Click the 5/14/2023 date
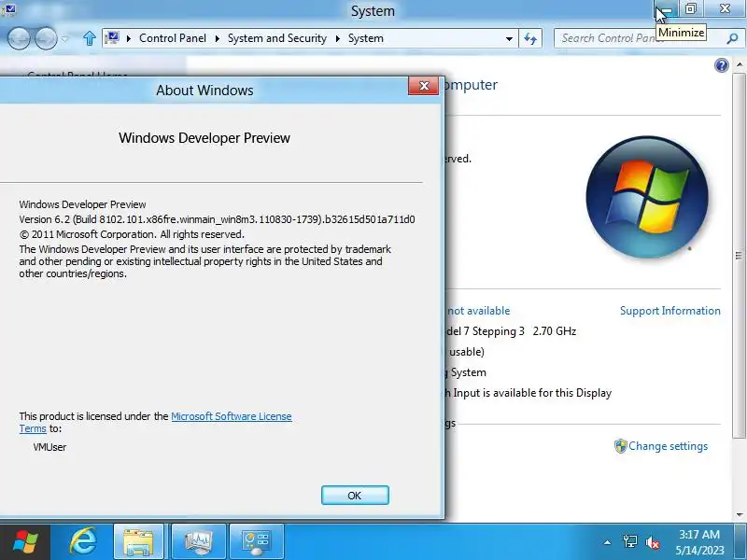 pyautogui.click(x=699, y=550)
